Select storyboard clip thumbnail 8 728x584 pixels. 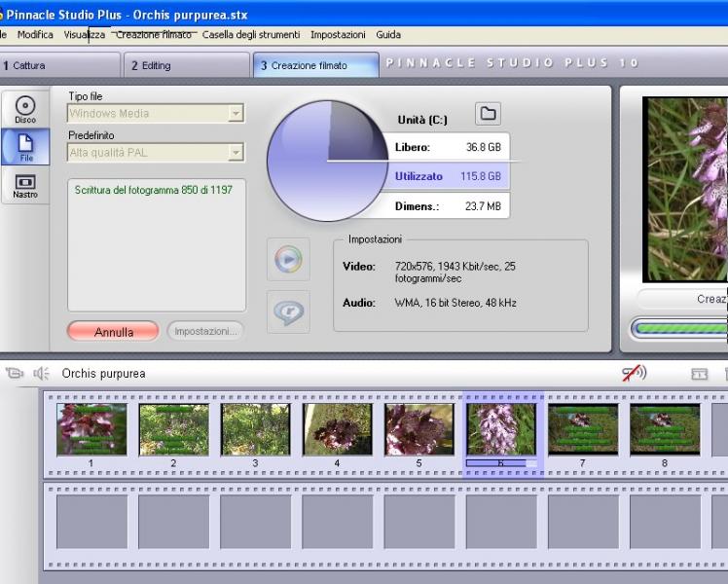tap(665, 429)
